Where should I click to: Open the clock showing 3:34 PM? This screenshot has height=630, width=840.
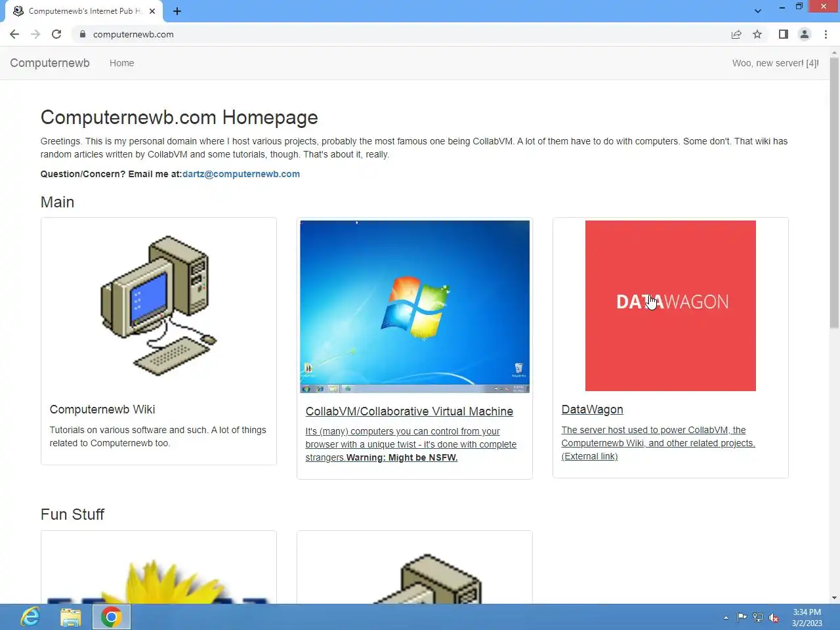click(x=807, y=618)
